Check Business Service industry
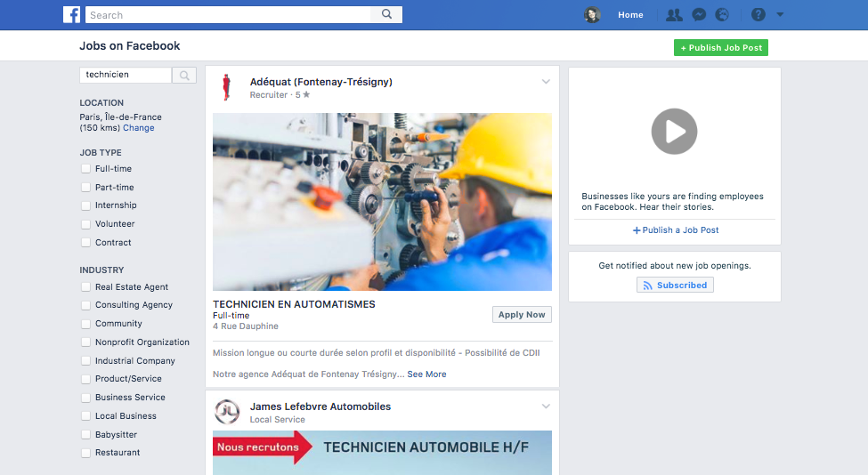Viewport: 868px width, 475px height. [85, 398]
